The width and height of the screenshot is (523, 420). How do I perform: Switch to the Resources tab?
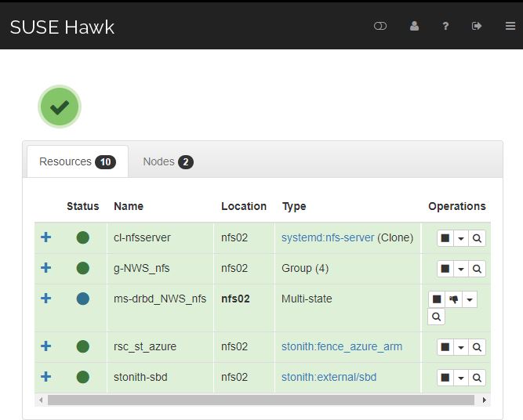(78, 161)
